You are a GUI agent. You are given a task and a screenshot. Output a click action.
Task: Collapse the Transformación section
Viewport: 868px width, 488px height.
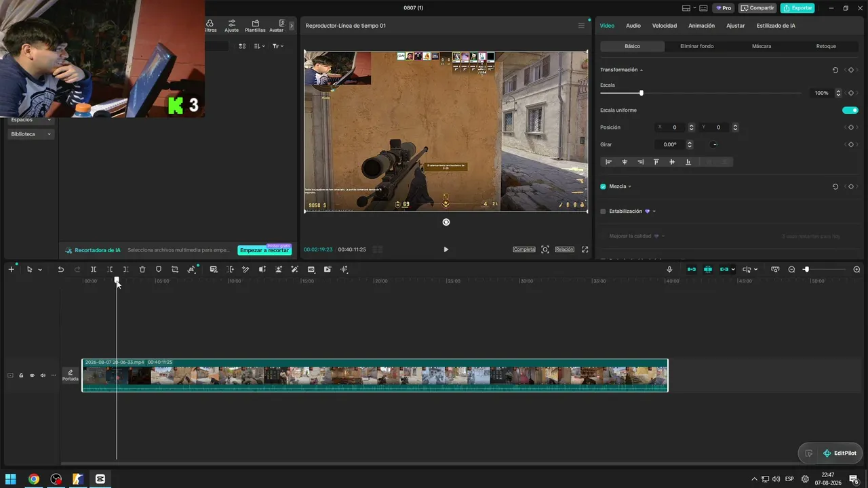click(641, 70)
